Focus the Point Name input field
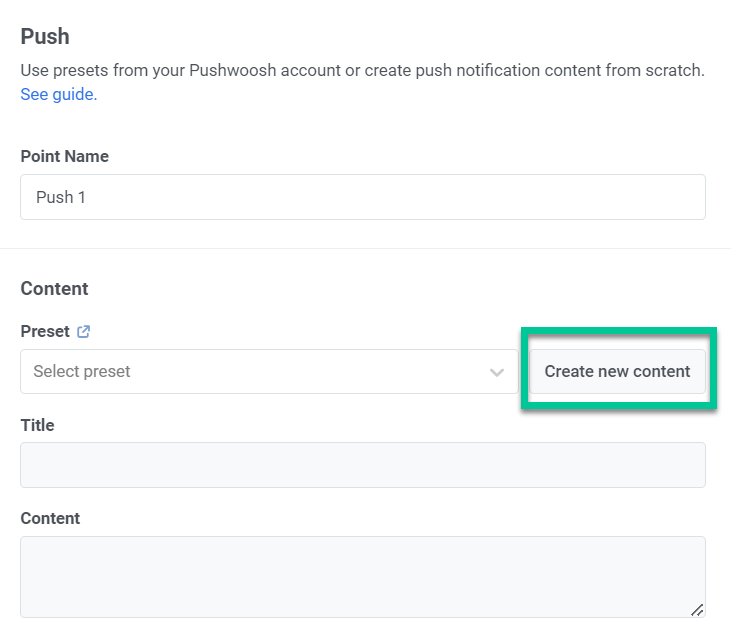This screenshot has width=731, height=642. 363,197
